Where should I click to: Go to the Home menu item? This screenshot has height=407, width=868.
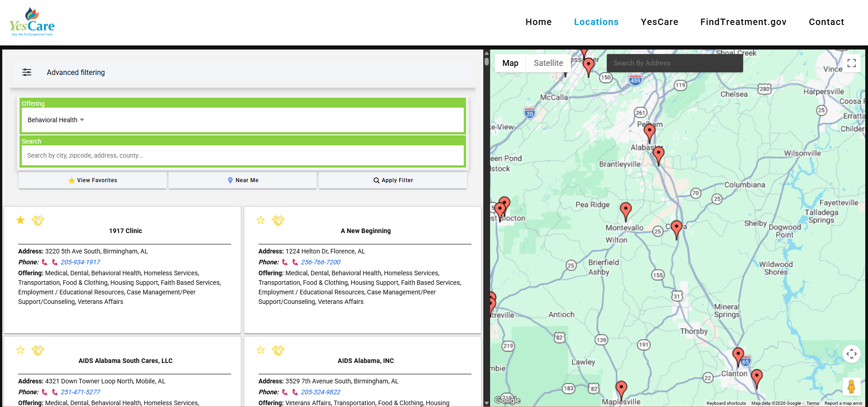[x=539, y=22]
